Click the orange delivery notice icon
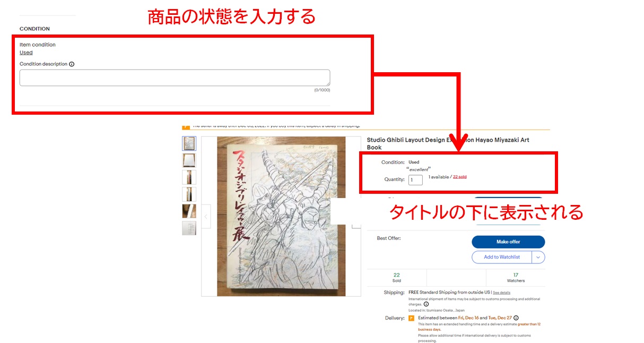 pyautogui.click(x=411, y=318)
